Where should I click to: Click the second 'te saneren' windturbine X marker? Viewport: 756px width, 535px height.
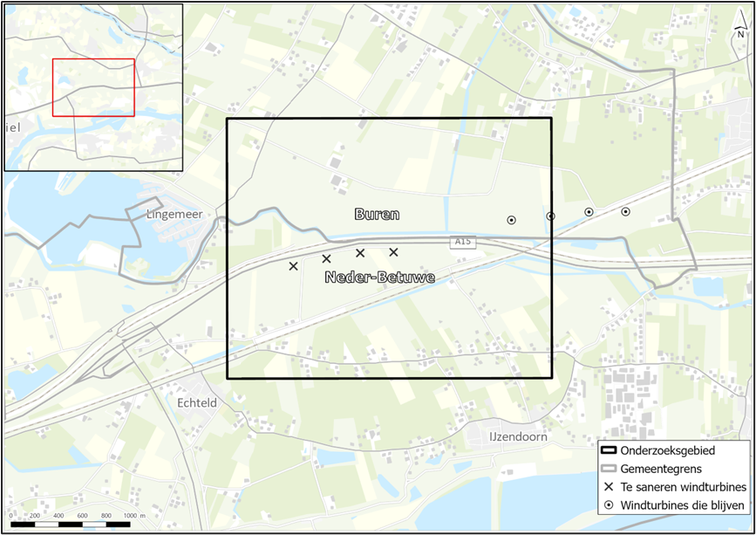[x=328, y=259]
